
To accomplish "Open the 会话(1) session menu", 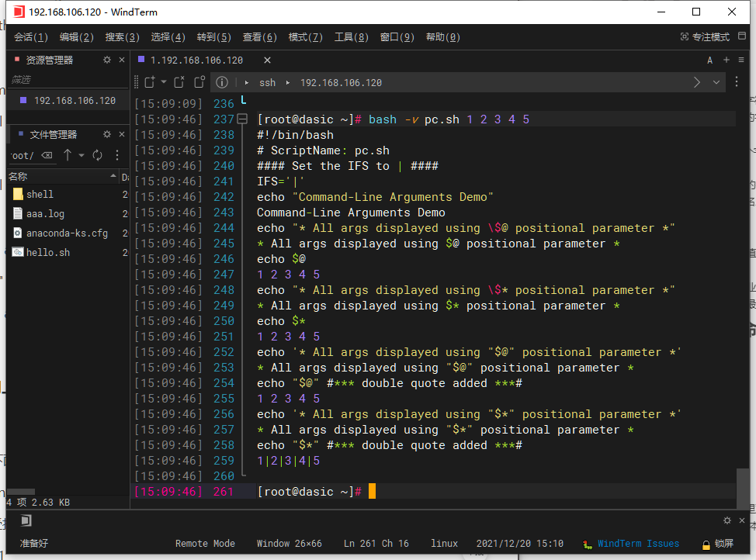I will click(31, 37).
